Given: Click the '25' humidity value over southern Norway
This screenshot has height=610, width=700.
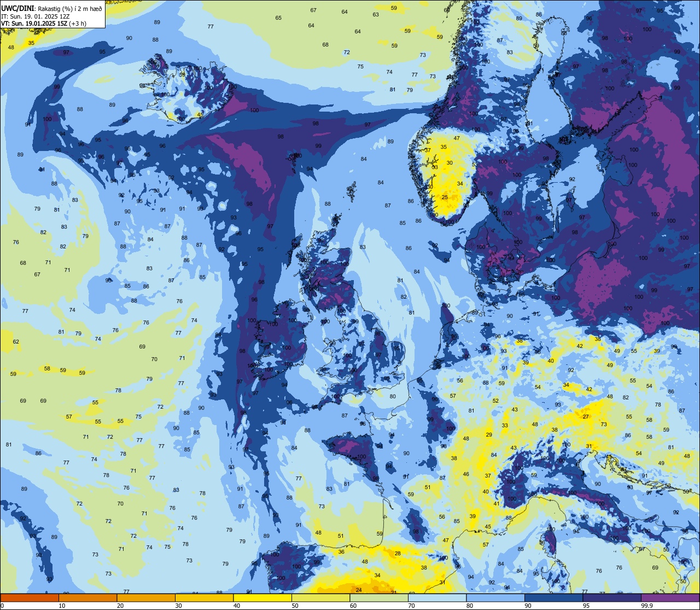Looking at the screenshot, I should 445,197.
